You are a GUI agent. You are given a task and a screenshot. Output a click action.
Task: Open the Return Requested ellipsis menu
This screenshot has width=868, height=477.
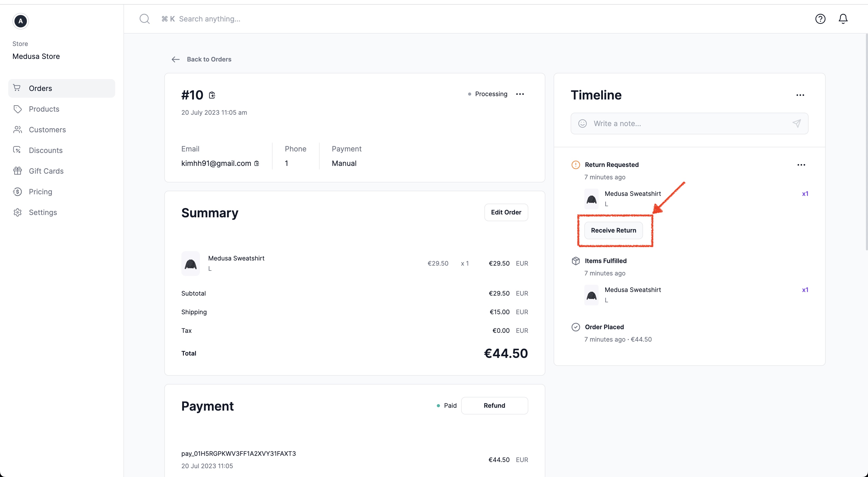pos(801,165)
